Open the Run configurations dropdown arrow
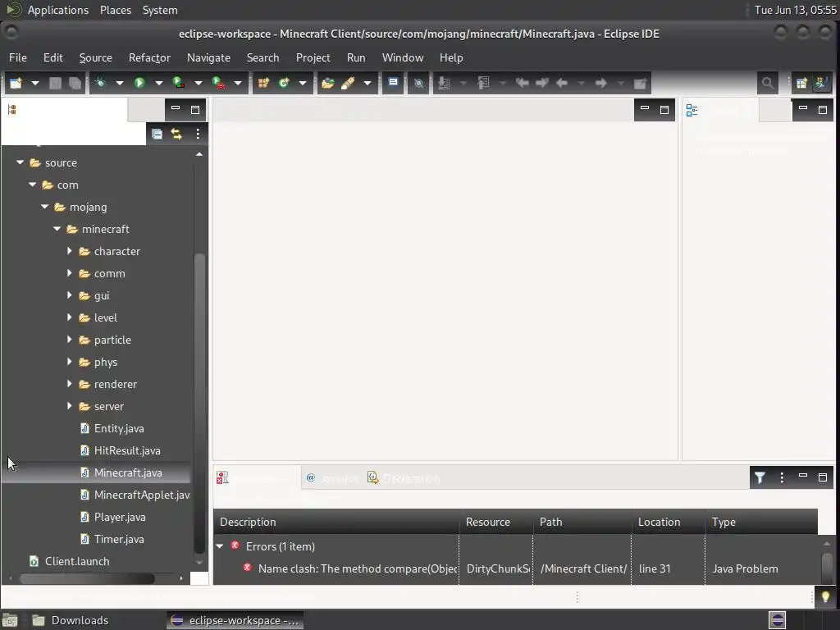The image size is (840, 630). click(x=158, y=83)
